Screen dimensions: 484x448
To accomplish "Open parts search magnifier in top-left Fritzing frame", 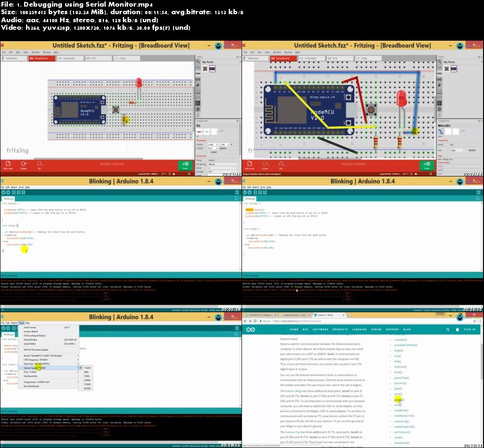I will pyautogui.click(x=198, y=62).
